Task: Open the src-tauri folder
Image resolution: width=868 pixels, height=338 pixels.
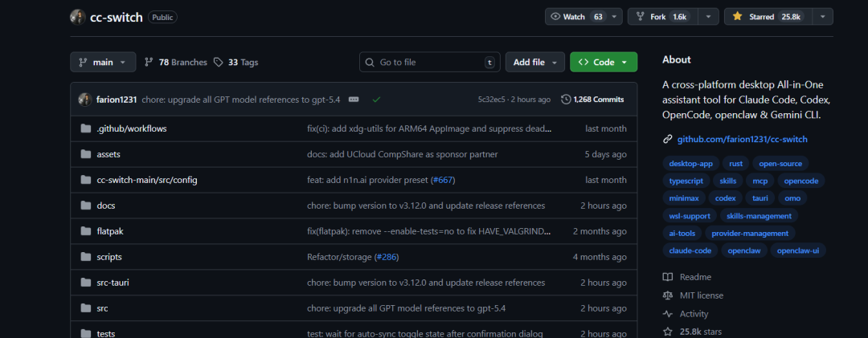Action: (x=114, y=283)
